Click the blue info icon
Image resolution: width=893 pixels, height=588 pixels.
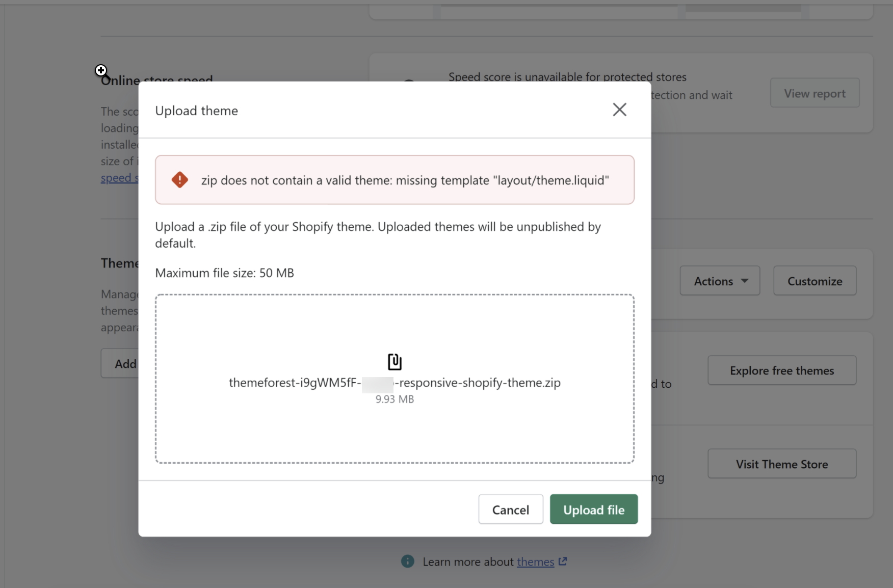[x=408, y=561]
